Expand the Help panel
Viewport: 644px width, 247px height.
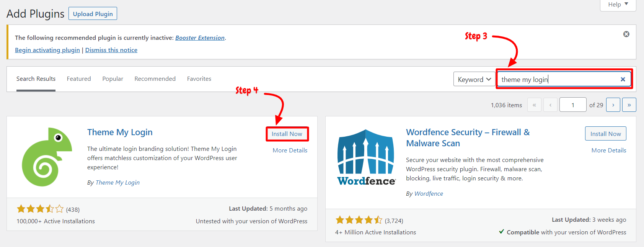tap(618, 5)
